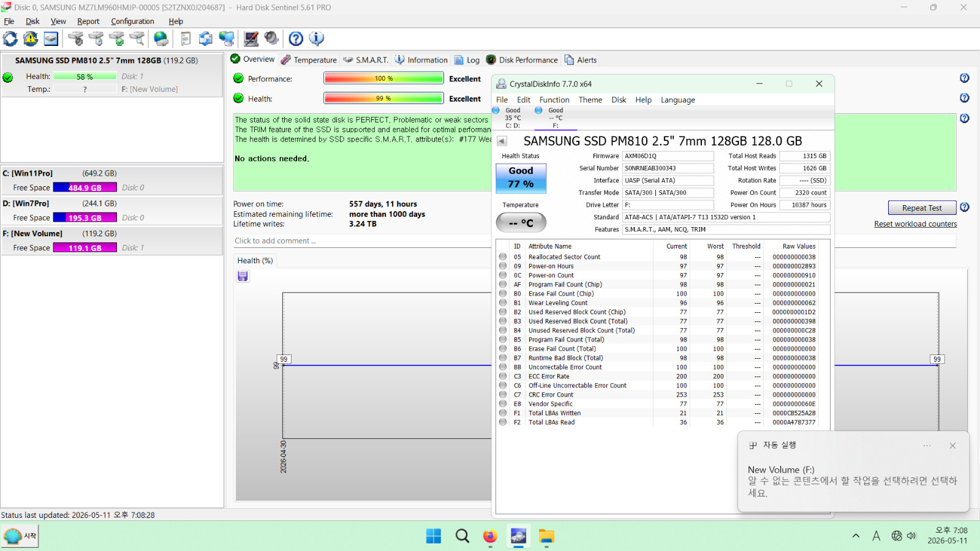Click the Performance 100 % bar
980x551 pixels.
pos(383,78)
